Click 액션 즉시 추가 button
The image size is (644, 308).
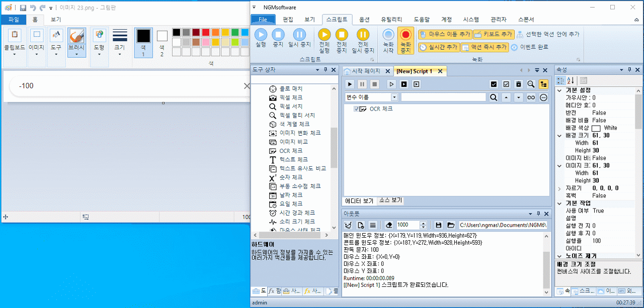pos(484,47)
